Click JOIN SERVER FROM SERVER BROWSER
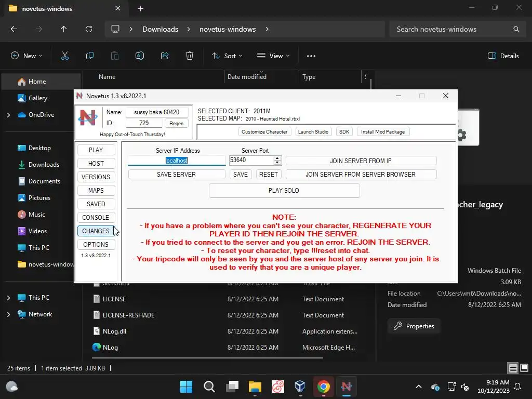 [361, 175]
